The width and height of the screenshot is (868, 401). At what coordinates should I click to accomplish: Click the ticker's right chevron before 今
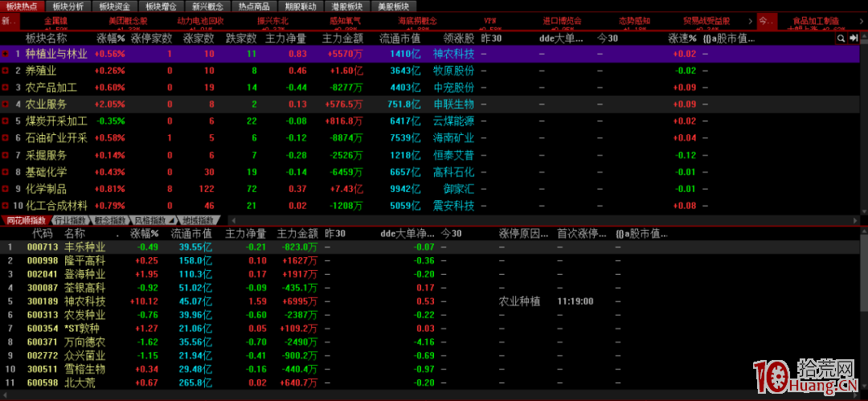[751, 21]
